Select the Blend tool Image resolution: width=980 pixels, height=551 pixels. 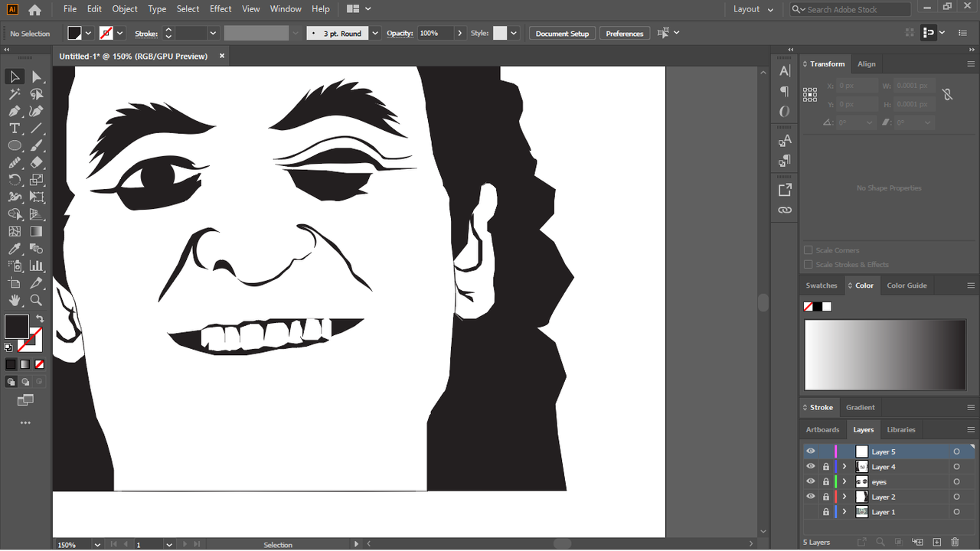click(x=36, y=249)
